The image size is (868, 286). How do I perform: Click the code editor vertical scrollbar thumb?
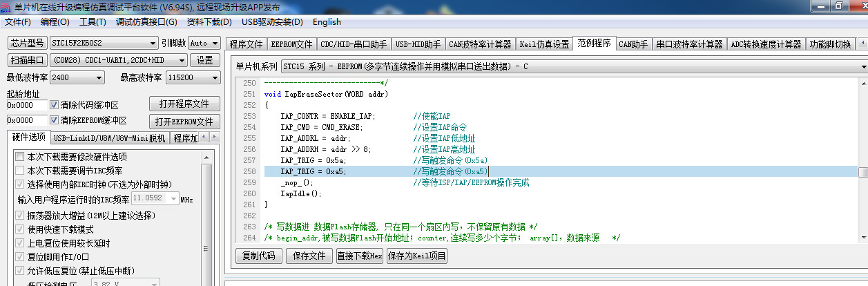point(863,173)
